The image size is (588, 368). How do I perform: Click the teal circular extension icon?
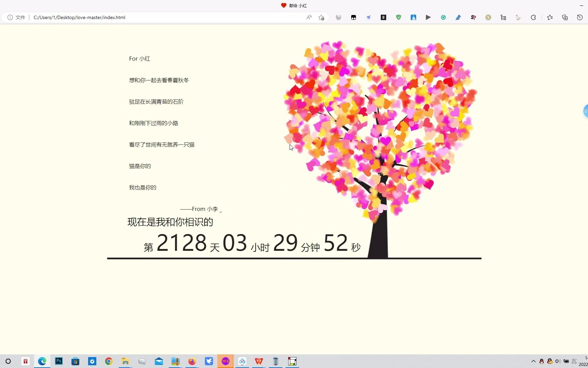(x=443, y=17)
